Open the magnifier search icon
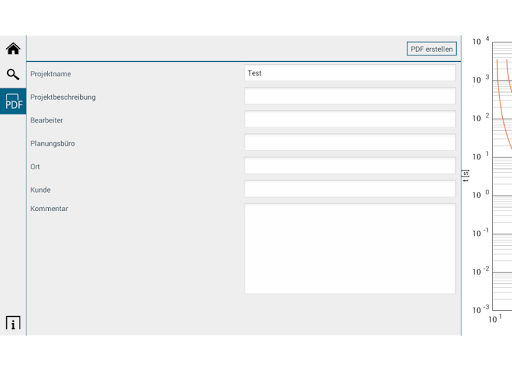 point(13,74)
